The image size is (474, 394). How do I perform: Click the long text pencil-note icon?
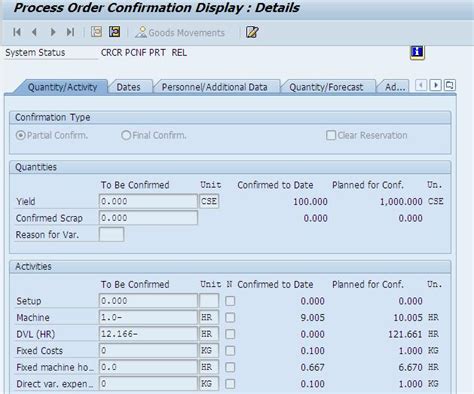[252, 32]
